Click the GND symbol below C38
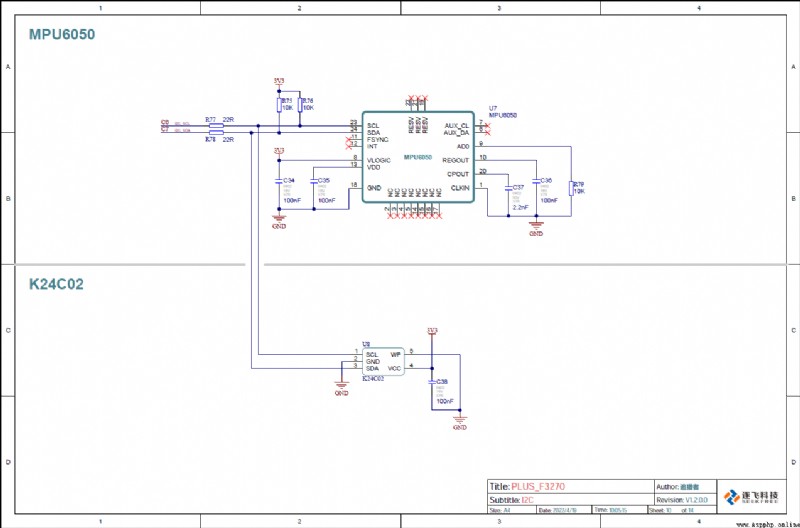 tap(460, 423)
